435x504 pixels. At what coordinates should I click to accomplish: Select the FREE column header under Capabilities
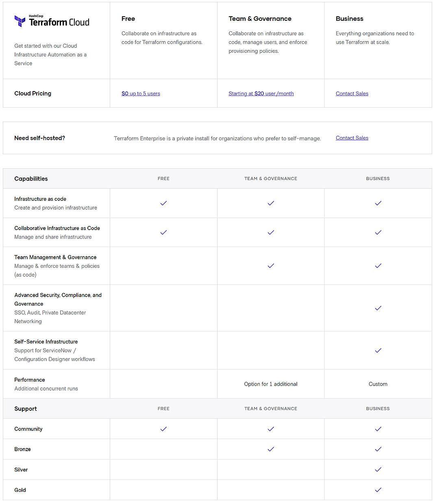click(163, 178)
